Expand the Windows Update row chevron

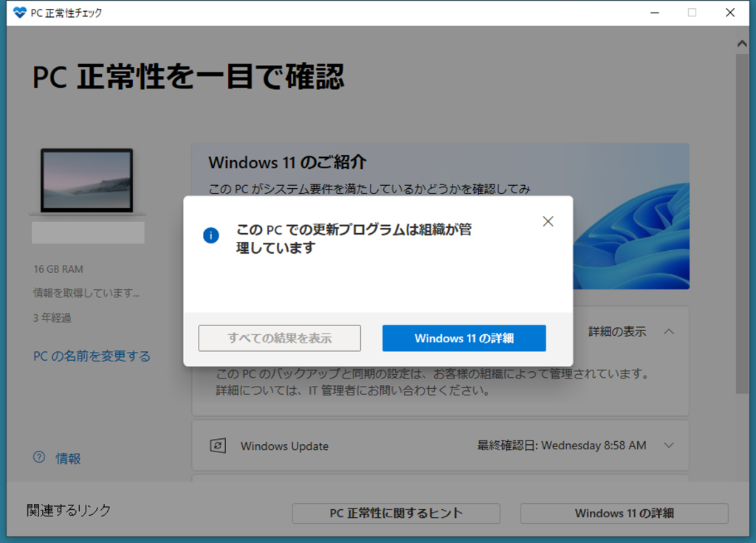tap(669, 445)
